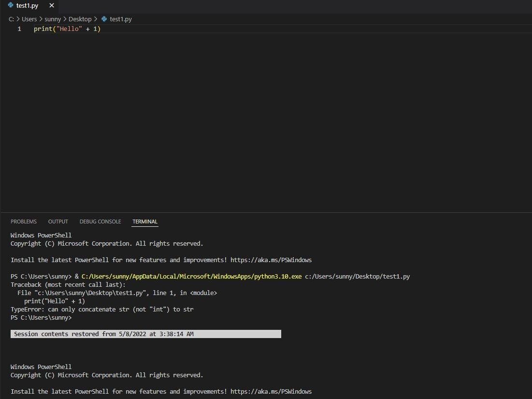Click the first Copyright Microsoft Corporation line

click(x=107, y=243)
